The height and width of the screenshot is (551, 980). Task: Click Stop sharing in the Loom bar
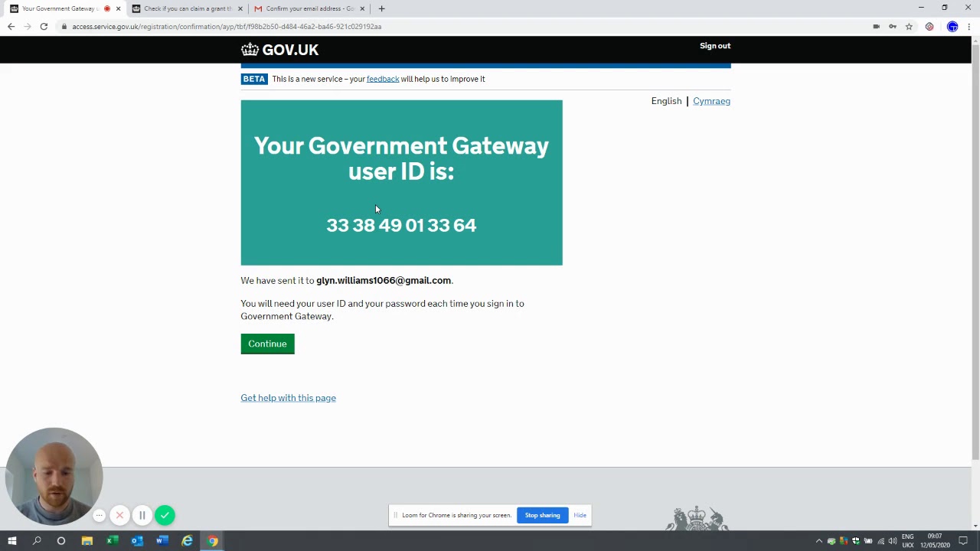point(542,515)
